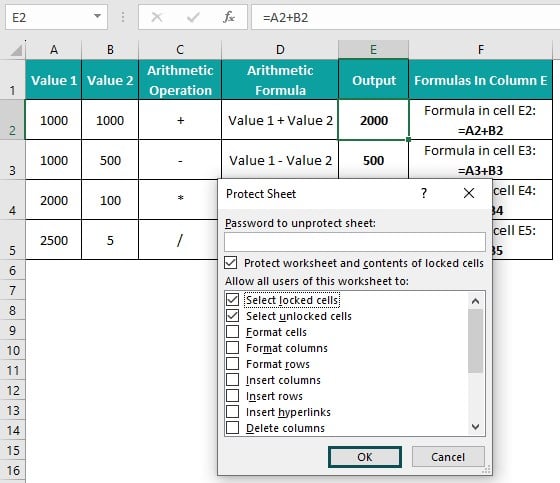The height and width of the screenshot is (483, 560).
Task: Click cell Formula in cell E3
Action: 481,160
